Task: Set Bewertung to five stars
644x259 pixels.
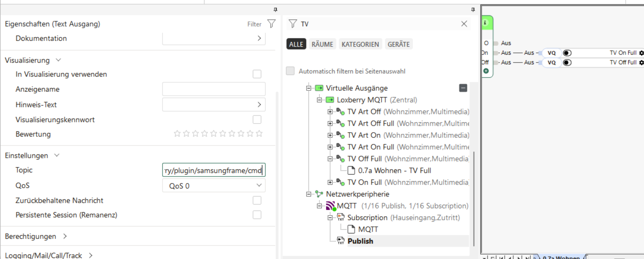Action: (213, 134)
